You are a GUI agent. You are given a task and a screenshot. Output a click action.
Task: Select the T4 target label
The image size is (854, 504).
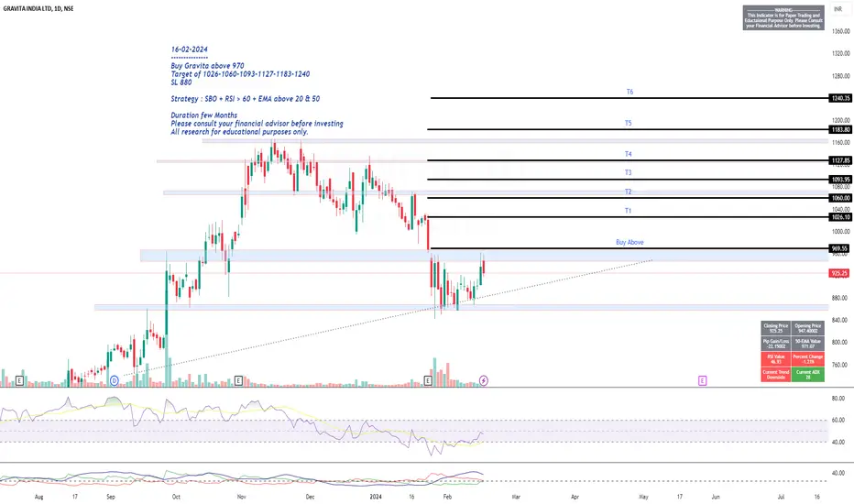(629, 154)
